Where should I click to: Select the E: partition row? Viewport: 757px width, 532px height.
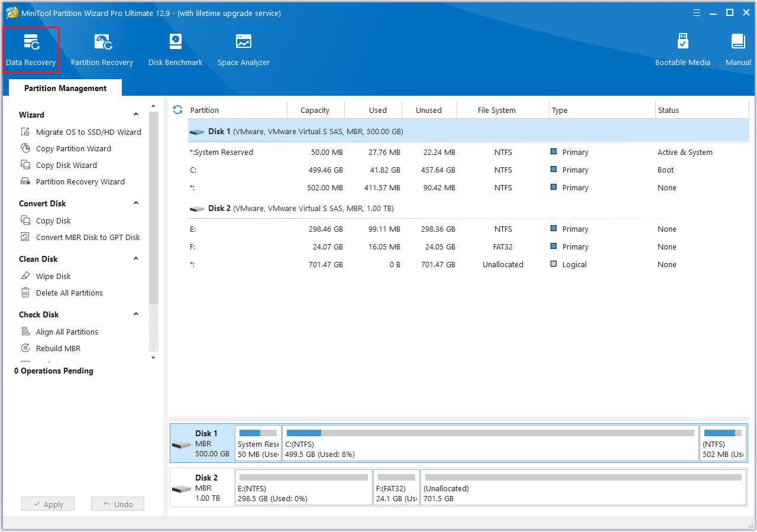[x=468, y=229]
